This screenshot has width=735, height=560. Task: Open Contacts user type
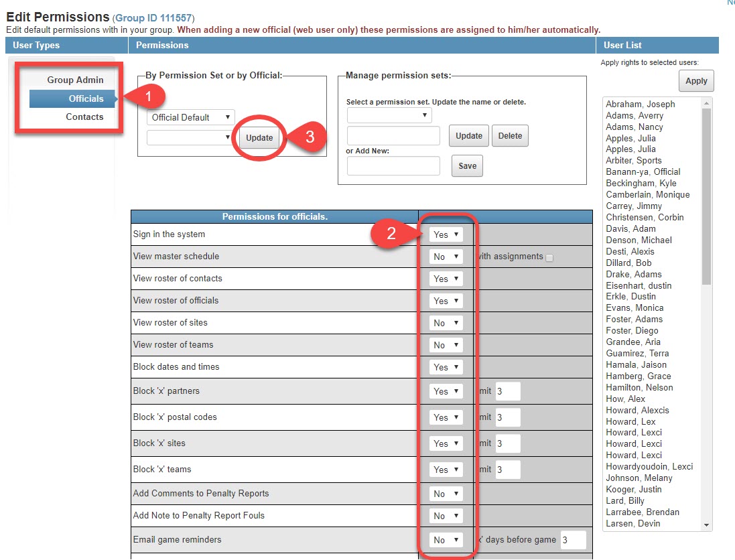click(x=84, y=117)
